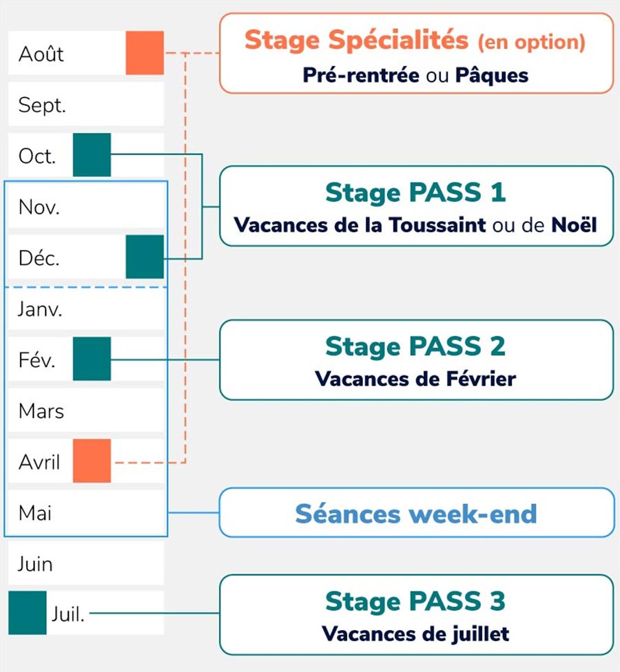
Task: Open the Stage PASS 1 box
Action: (x=415, y=206)
